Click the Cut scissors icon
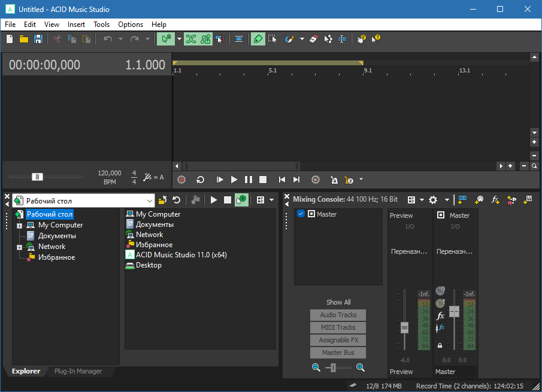Screen dimensions: 542x392 (x=57, y=39)
